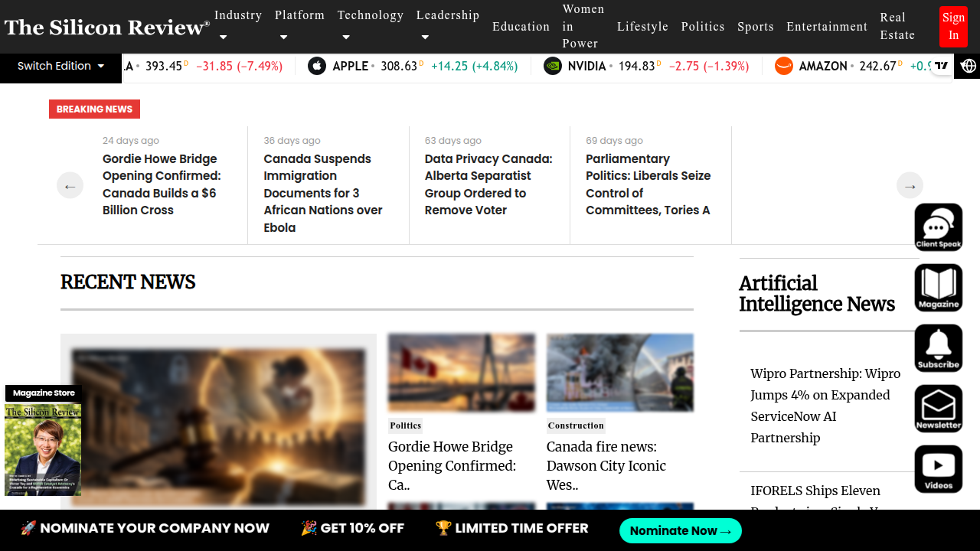The width and height of the screenshot is (980, 551).
Task: Open Wipro Partnership AI news article
Action: [825, 406]
